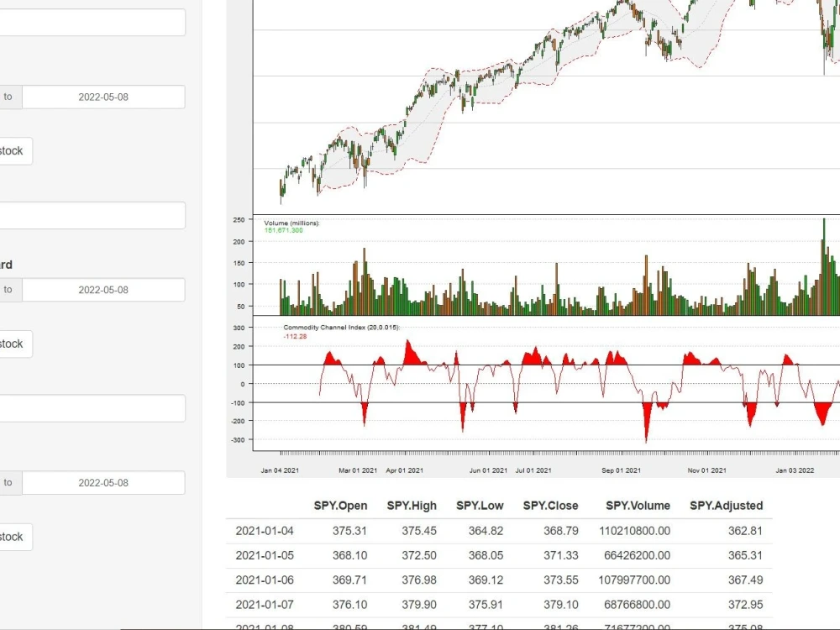Click the volume value 110210800.00
Screen dimensions: 840x630
(x=634, y=531)
